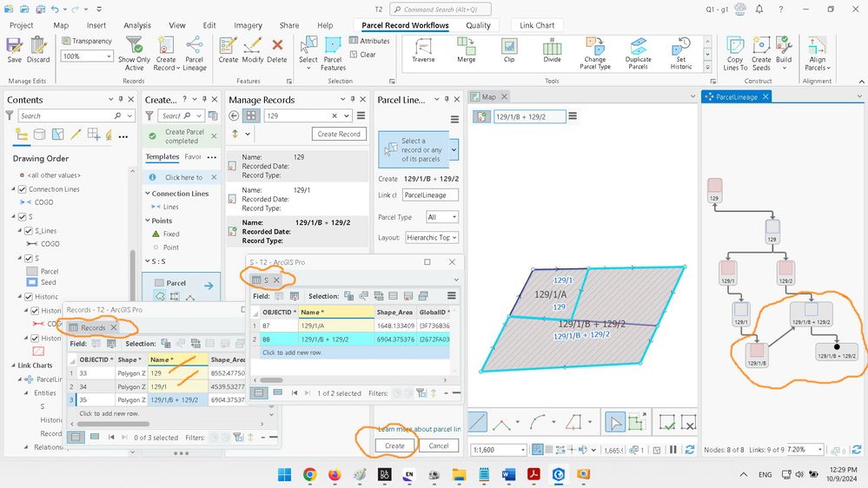Select row 129/1/A in S table
The height and width of the screenshot is (488, 868).
350,326
